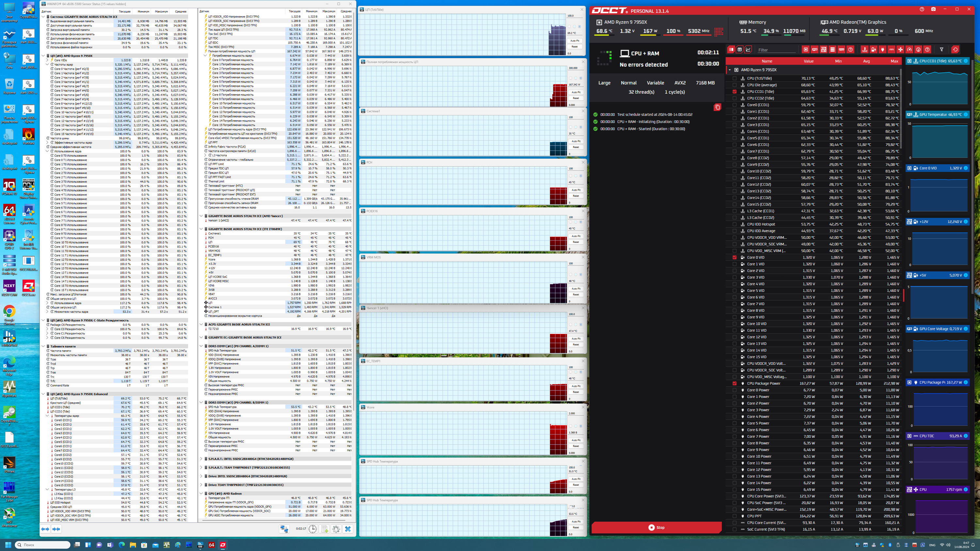Uncheck Core 0 VID graph checkbox
The width and height of the screenshot is (980, 551).
734,258
